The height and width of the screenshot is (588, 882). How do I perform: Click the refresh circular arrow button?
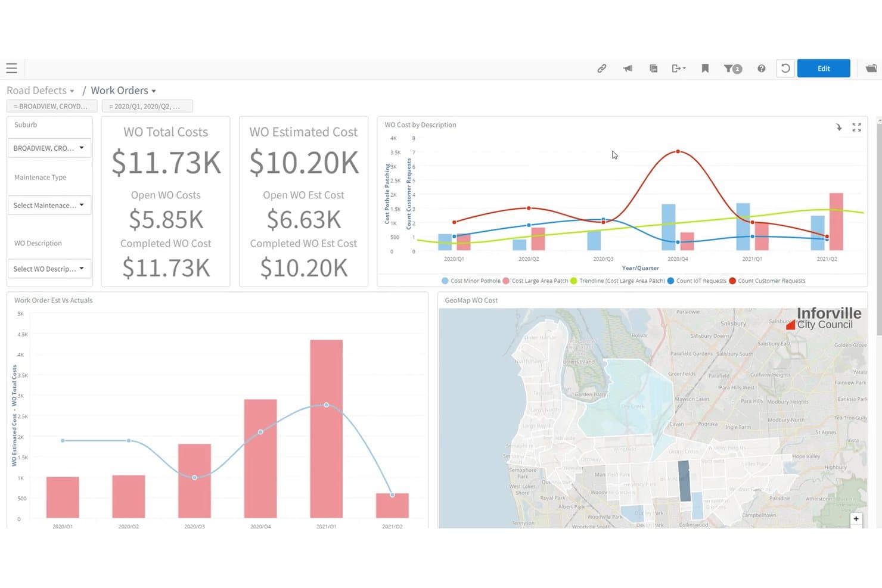pos(785,69)
